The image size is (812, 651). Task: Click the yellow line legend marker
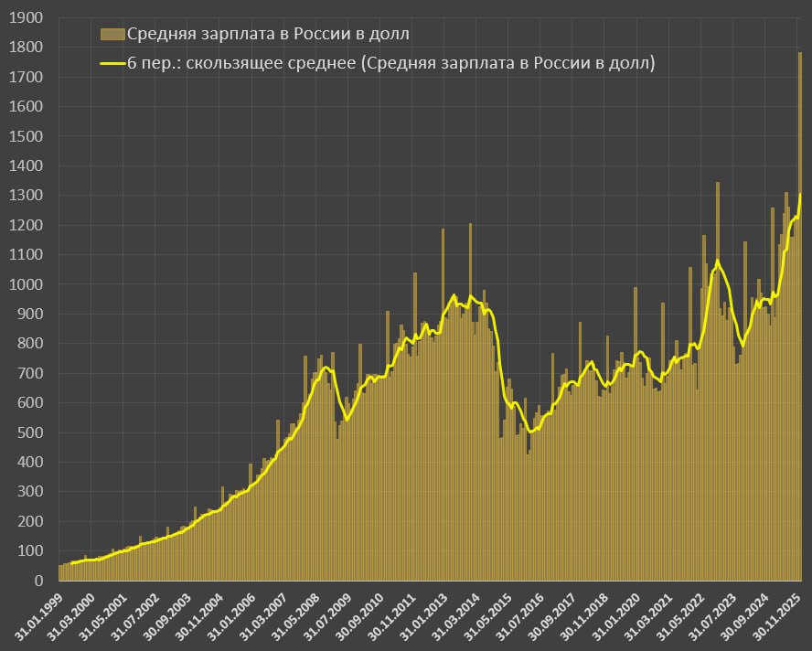[112, 63]
